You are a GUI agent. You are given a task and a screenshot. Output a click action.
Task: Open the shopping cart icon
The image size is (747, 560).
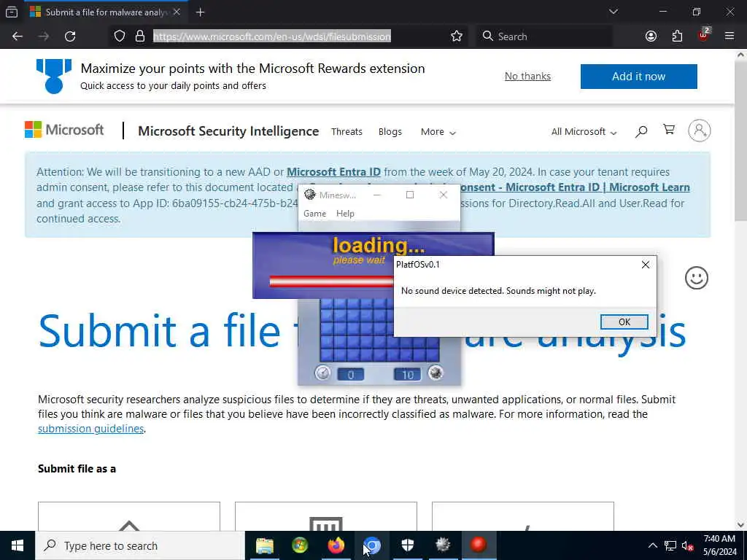point(669,130)
